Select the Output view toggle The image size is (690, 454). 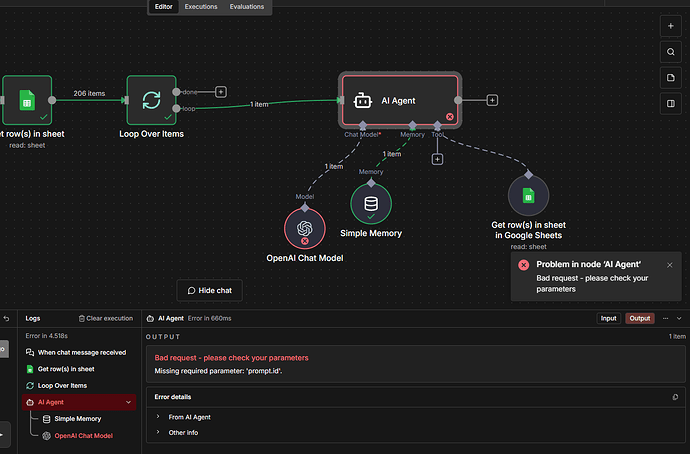coord(640,318)
